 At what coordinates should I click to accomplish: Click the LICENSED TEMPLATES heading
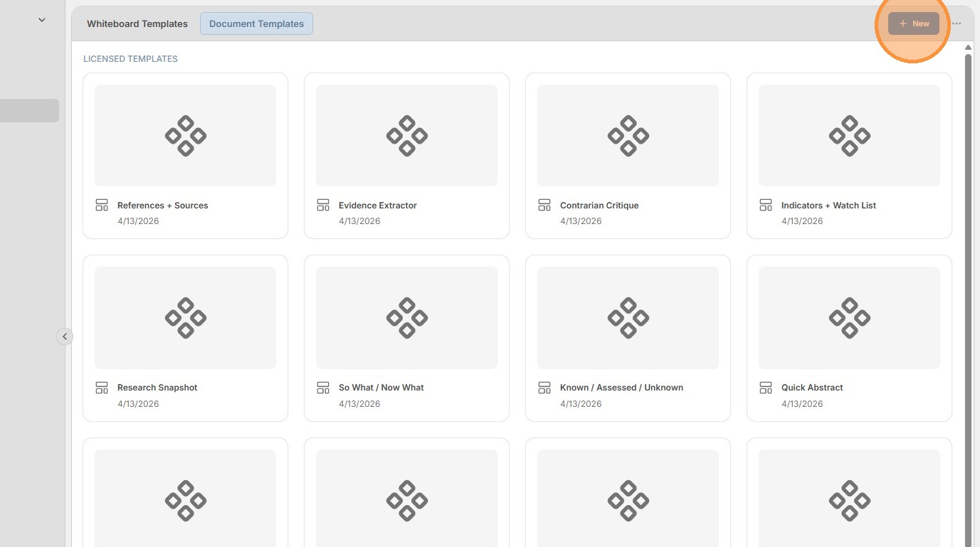[130, 59]
